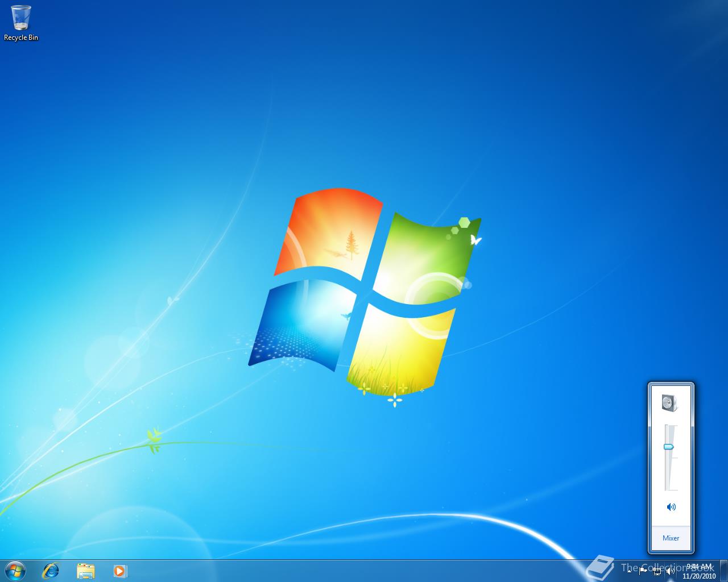Image resolution: width=728 pixels, height=582 pixels.
Task: Click the volume tray icon
Action: (x=671, y=571)
